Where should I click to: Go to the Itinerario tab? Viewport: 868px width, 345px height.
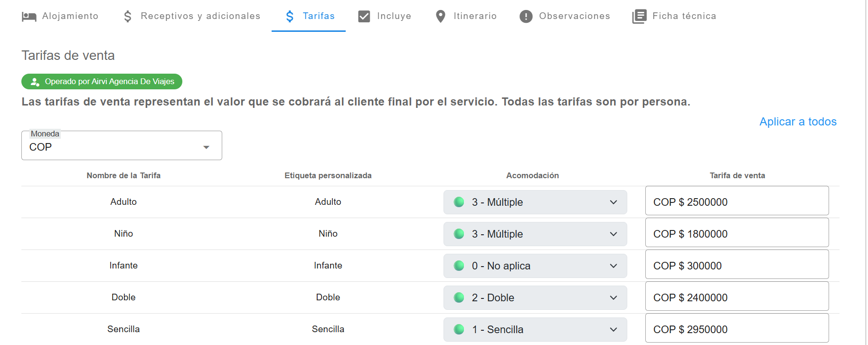[466, 16]
